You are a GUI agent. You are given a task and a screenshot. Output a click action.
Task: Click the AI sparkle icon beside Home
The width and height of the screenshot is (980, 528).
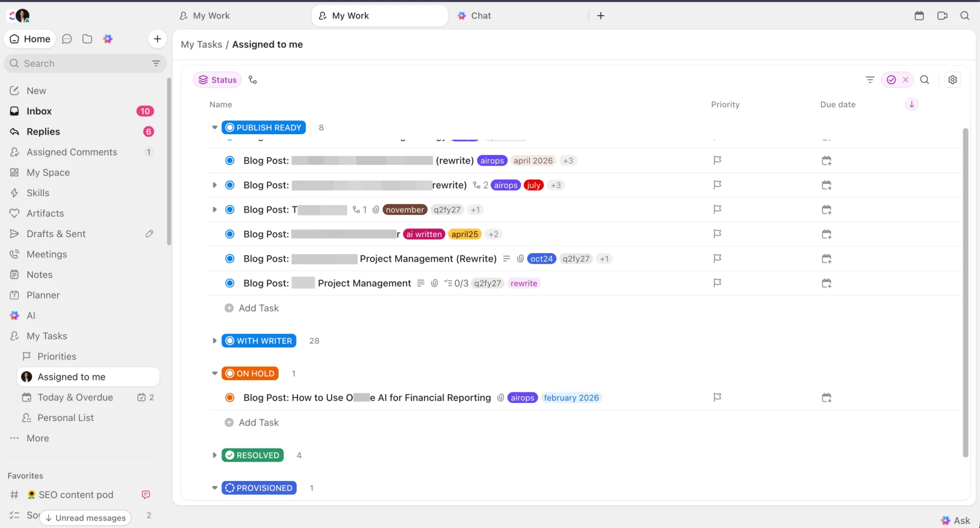108,39
